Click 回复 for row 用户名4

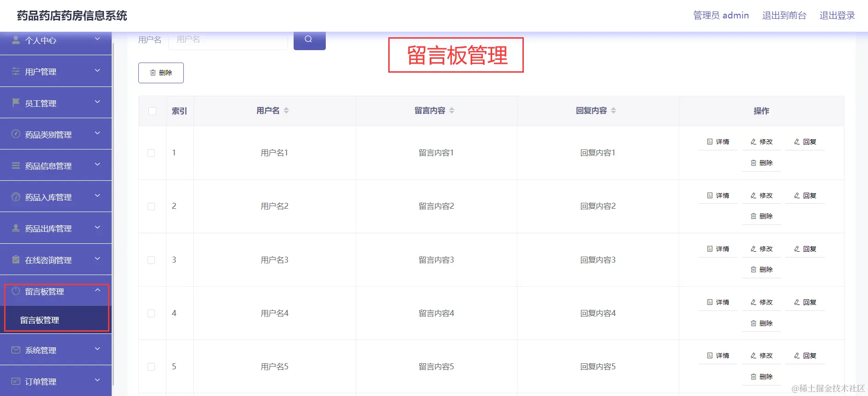805,302
